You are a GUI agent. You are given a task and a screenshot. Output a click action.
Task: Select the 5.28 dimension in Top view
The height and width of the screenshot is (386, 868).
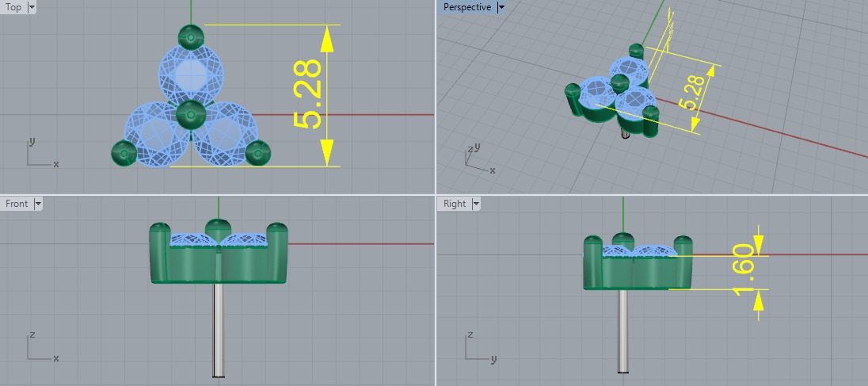[307, 94]
